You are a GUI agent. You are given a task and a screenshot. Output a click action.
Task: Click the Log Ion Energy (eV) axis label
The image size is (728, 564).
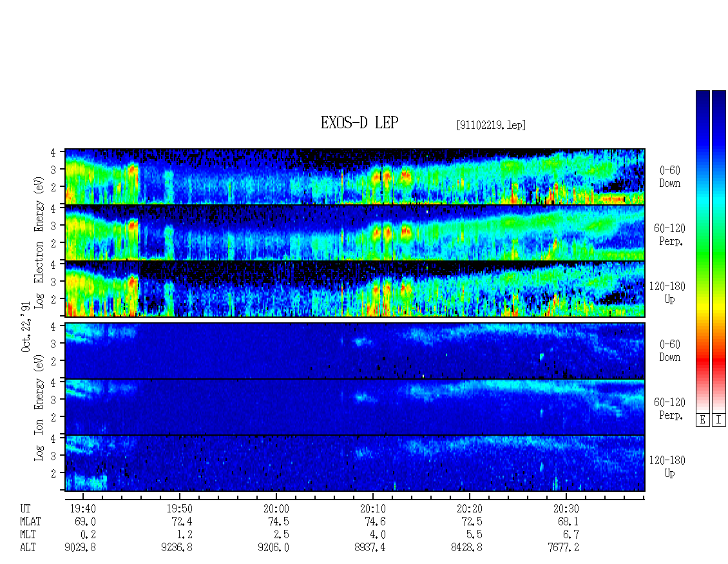39,408
